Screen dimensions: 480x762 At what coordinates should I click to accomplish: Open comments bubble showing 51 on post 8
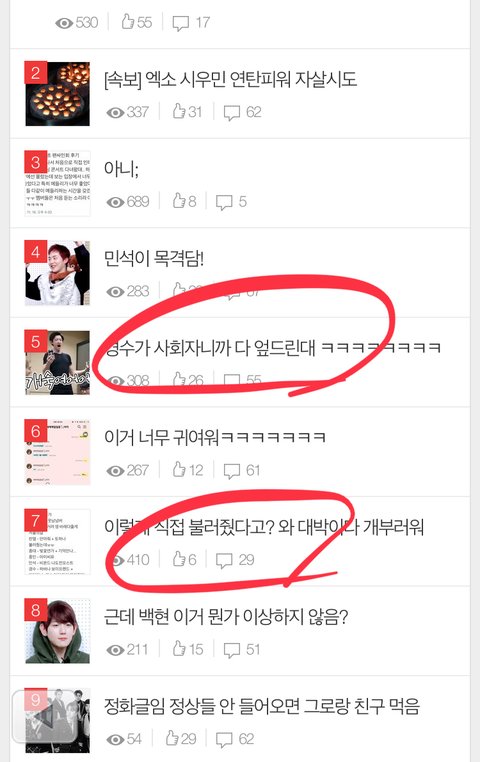[x=232, y=649]
